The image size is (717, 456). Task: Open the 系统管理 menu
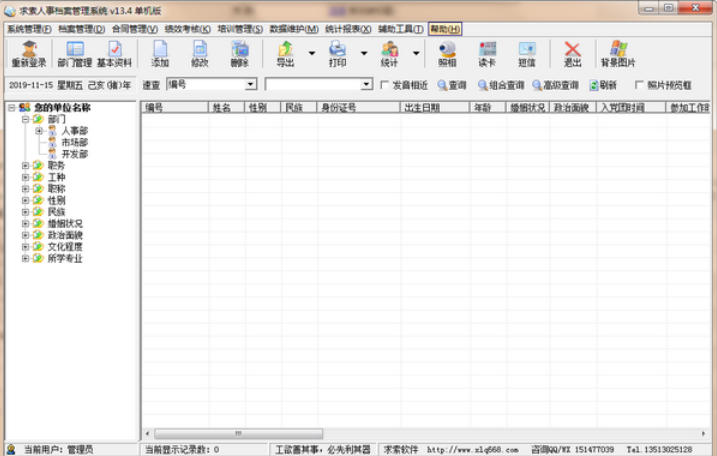(29, 29)
